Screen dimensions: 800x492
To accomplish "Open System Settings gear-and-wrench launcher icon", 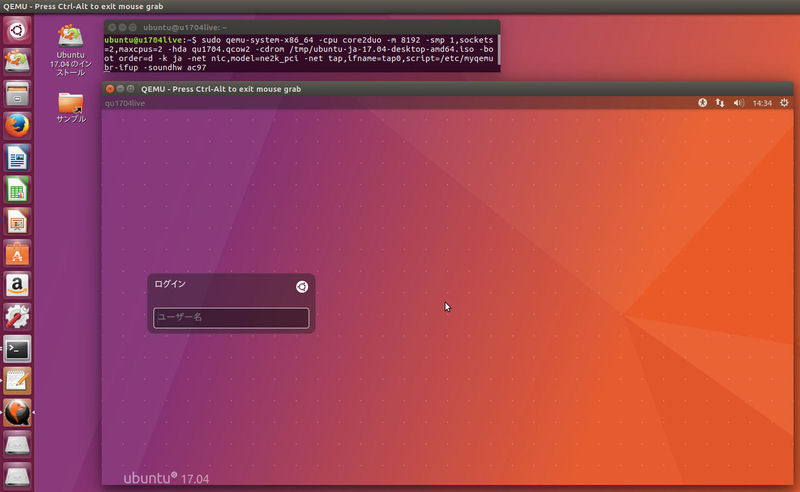I will click(17, 317).
